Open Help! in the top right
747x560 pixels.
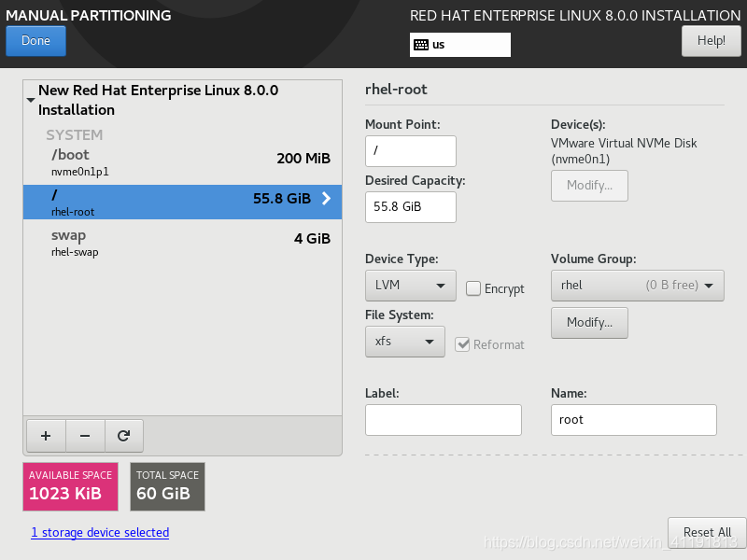coord(712,41)
